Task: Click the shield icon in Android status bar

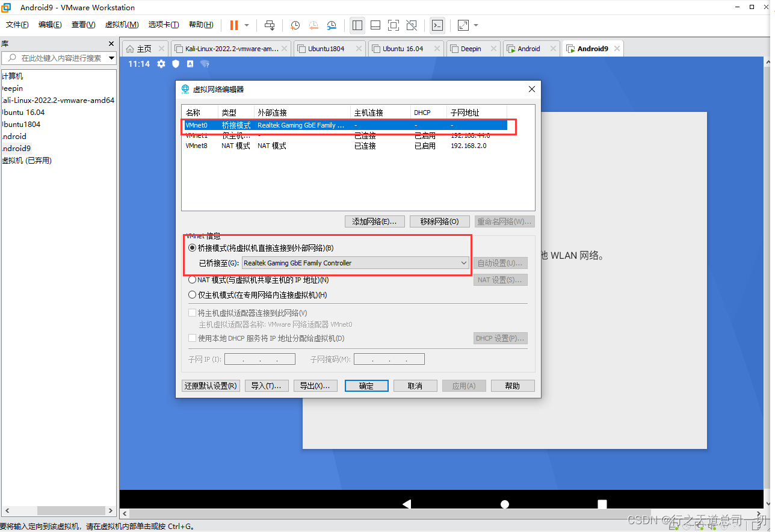Action: click(176, 64)
